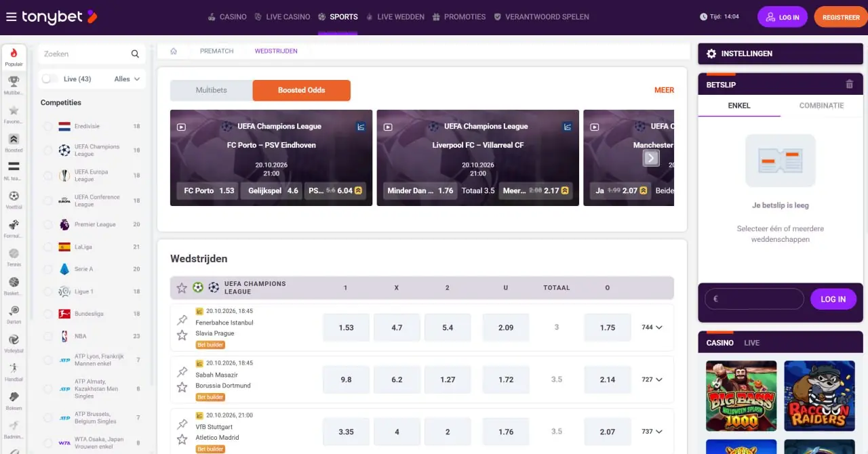Open the Casino navigation tab

pyautogui.click(x=227, y=17)
